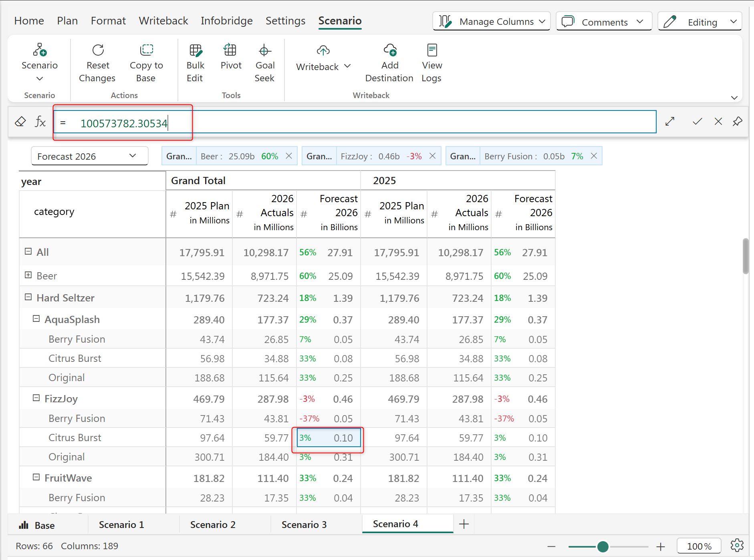The image size is (754, 560).
Task: Open the Bulk Edit tool
Action: coord(195,50)
